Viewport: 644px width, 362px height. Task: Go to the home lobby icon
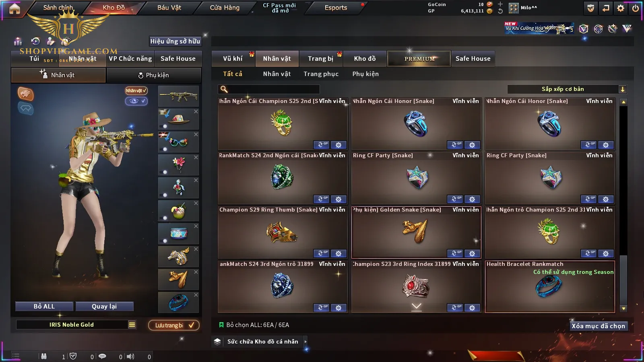pos(14,8)
